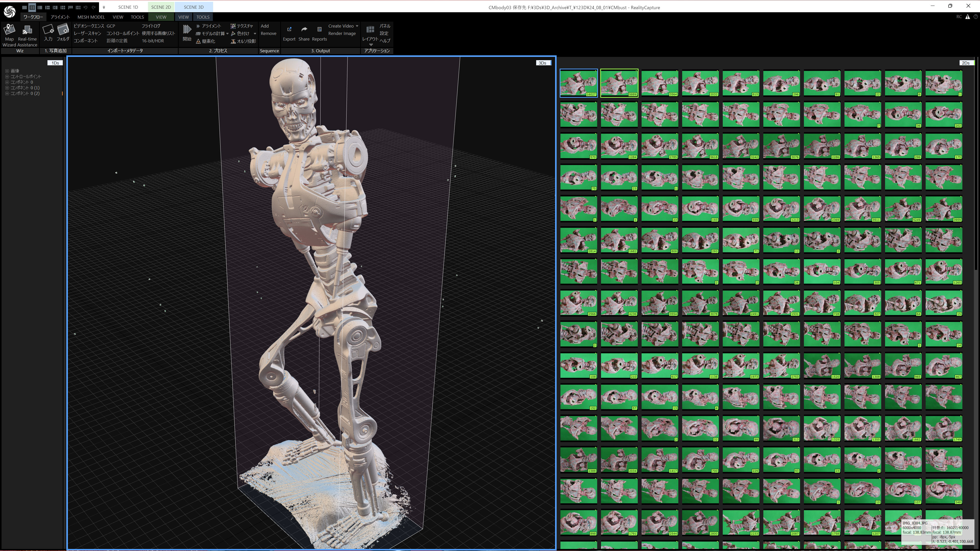Open the Export tool
Screen dimensions: 980x551
289,33
